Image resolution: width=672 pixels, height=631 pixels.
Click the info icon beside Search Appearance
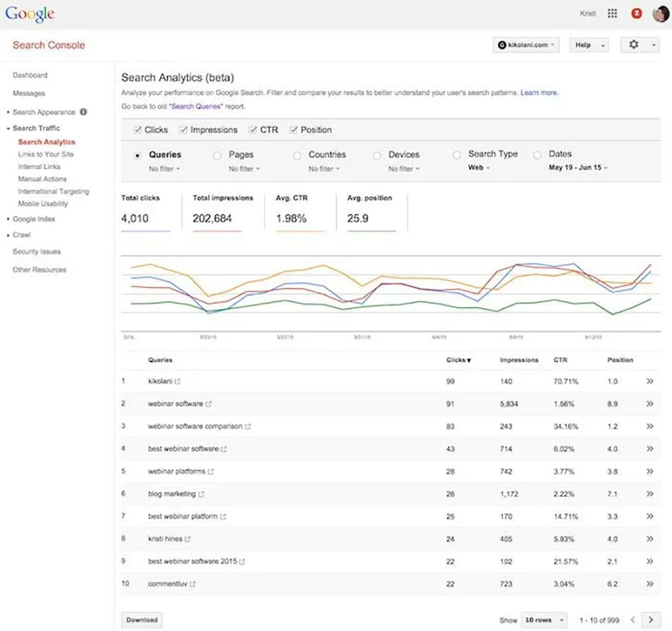[84, 112]
